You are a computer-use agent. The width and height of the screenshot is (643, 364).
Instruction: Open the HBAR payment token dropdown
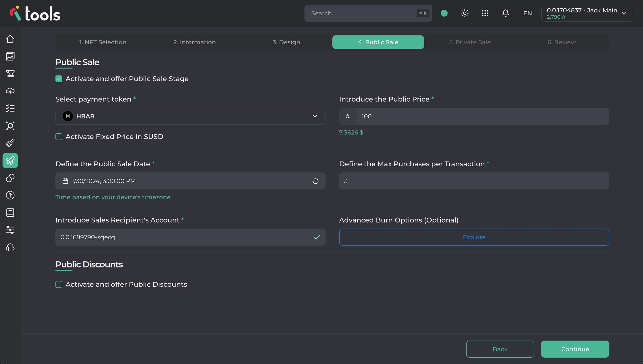[x=190, y=116]
